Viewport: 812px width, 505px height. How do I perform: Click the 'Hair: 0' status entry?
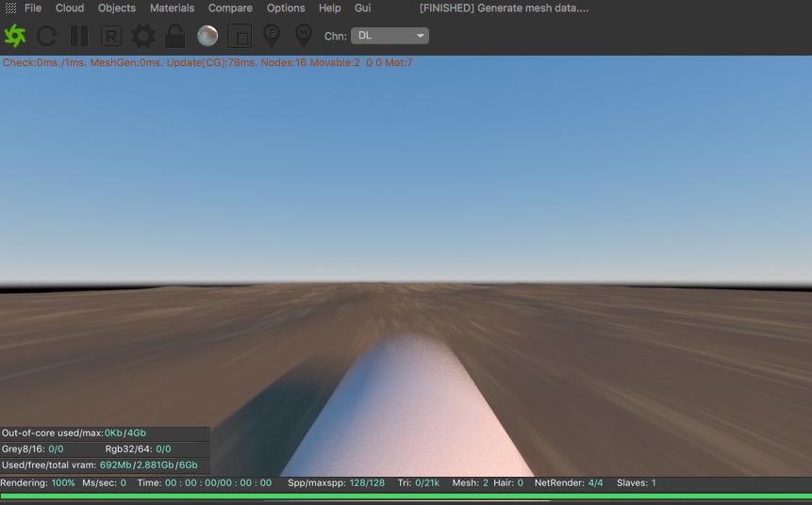click(508, 482)
